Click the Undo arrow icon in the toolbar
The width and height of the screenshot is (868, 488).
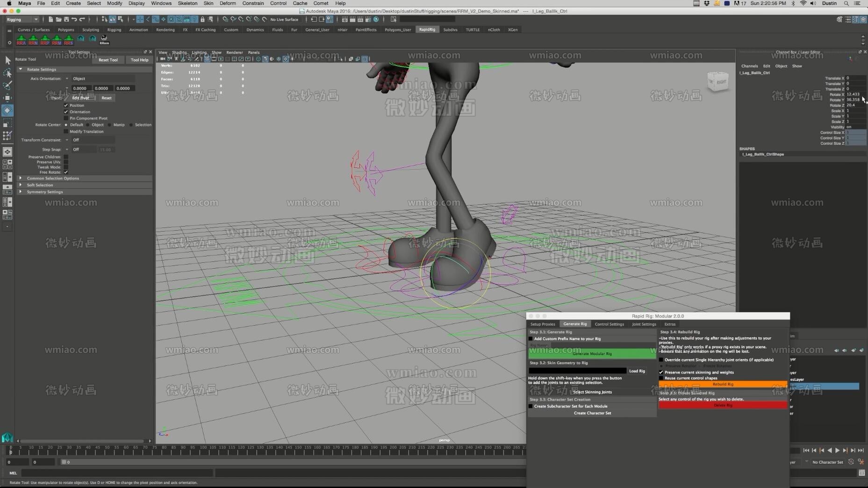[73, 19]
